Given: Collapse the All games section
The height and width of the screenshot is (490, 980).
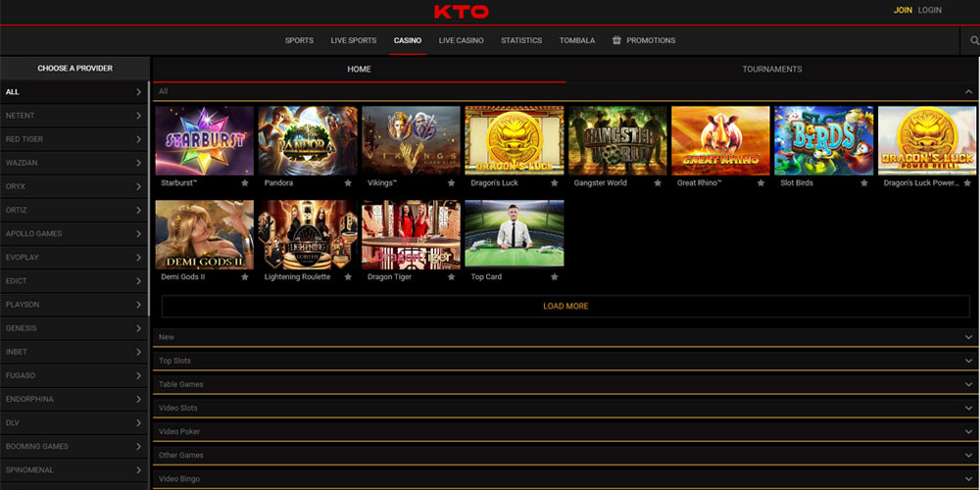Looking at the screenshot, I should [x=968, y=91].
